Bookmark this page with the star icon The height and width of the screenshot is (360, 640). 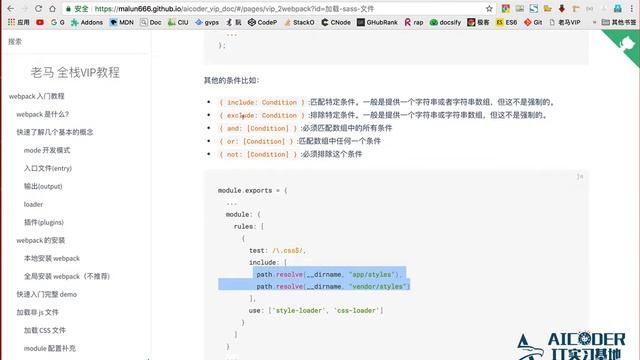pos(489,9)
